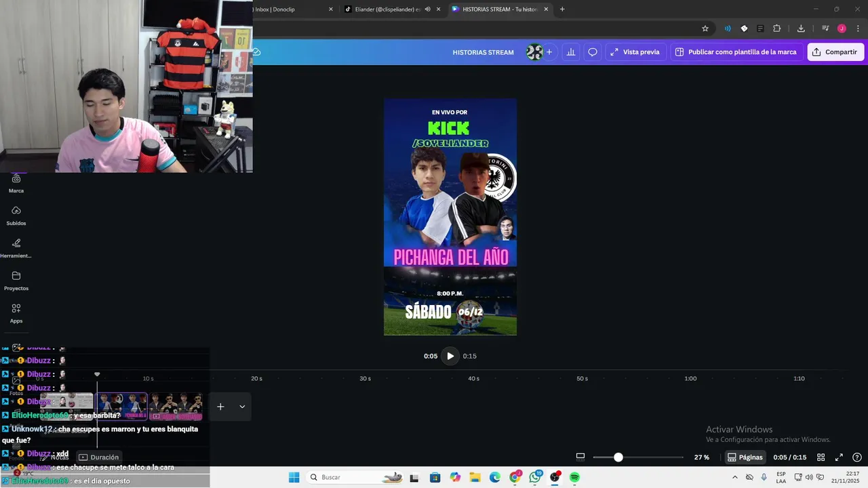Play the design preview
Viewport: 868px width, 488px height.
pos(450,356)
